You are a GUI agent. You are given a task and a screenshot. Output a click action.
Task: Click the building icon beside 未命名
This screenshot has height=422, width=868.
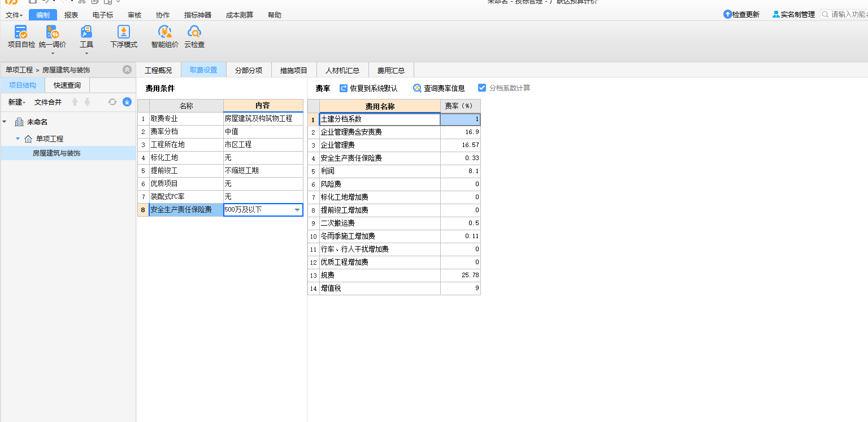coord(19,122)
